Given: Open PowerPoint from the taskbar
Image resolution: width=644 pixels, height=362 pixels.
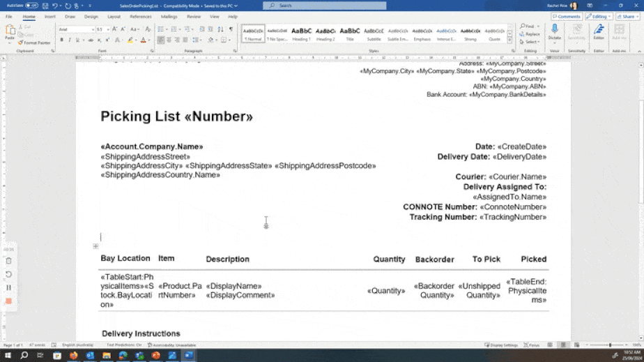Looking at the screenshot, I should point(155,355).
